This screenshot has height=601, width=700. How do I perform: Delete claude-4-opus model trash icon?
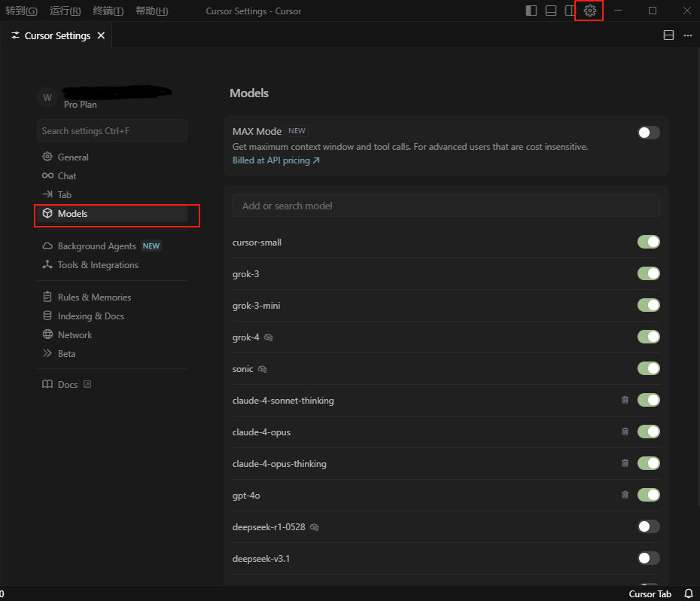tap(625, 432)
